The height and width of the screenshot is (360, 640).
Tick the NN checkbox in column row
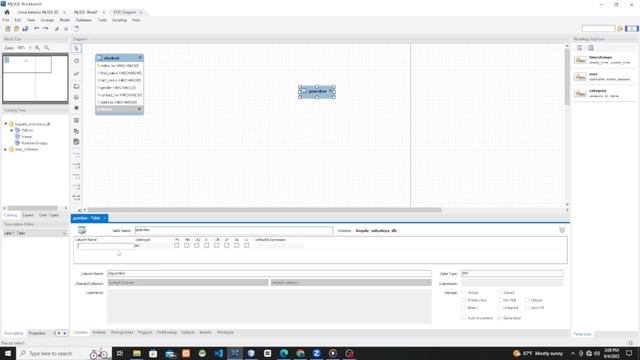coord(187,245)
